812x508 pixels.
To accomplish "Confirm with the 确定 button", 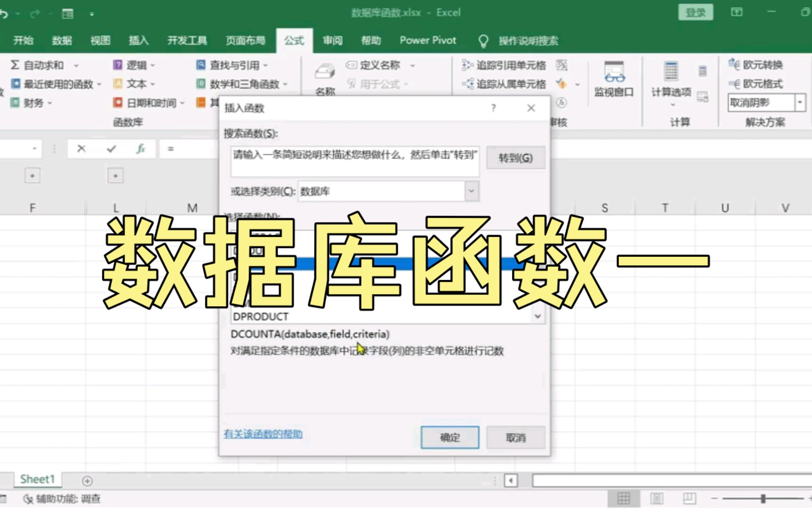I will click(x=449, y=437).
